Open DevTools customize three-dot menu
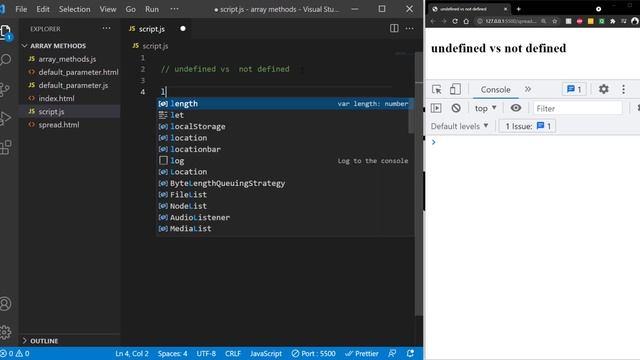640x360 pixels. (x=623, y=89)
